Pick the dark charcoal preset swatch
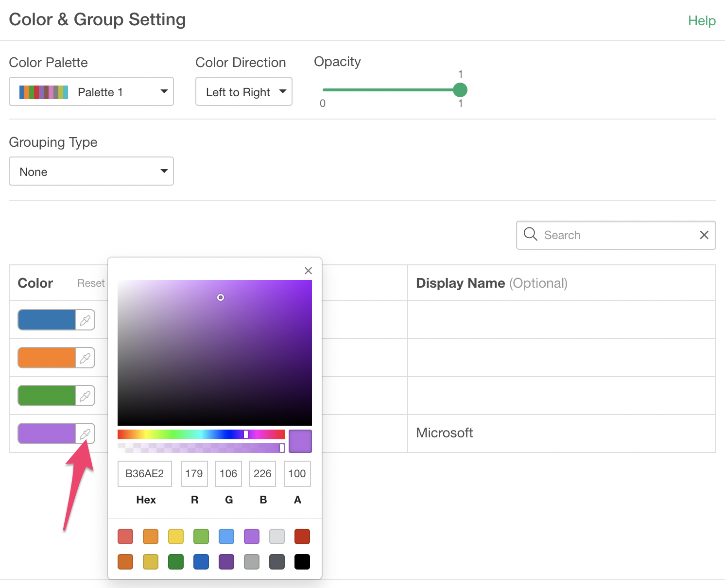The width and height of the screenshot is (725, 588). [x=277, y=562]
